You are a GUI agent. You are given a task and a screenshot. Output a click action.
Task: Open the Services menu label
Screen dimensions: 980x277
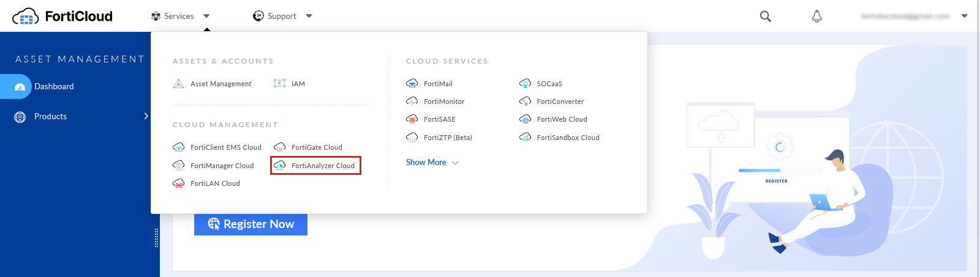click(179, 17)
